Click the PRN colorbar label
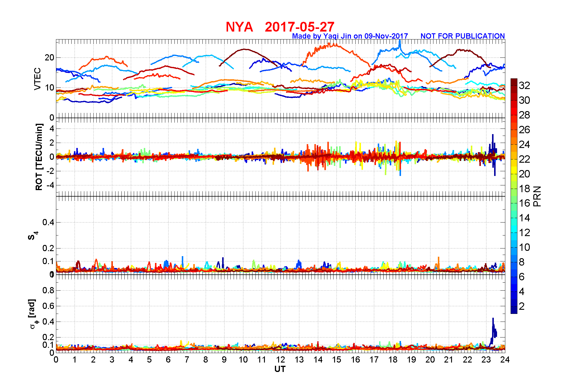This screenshot has height=392, width=561. (537, 196)
